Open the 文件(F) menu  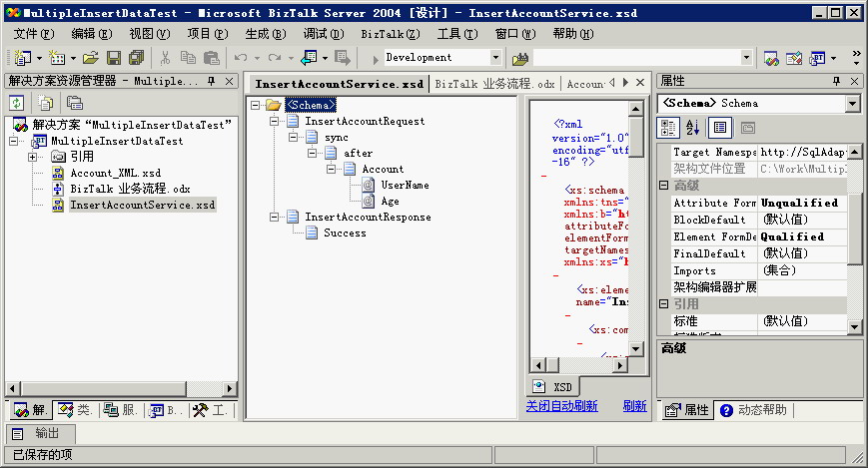34,34
